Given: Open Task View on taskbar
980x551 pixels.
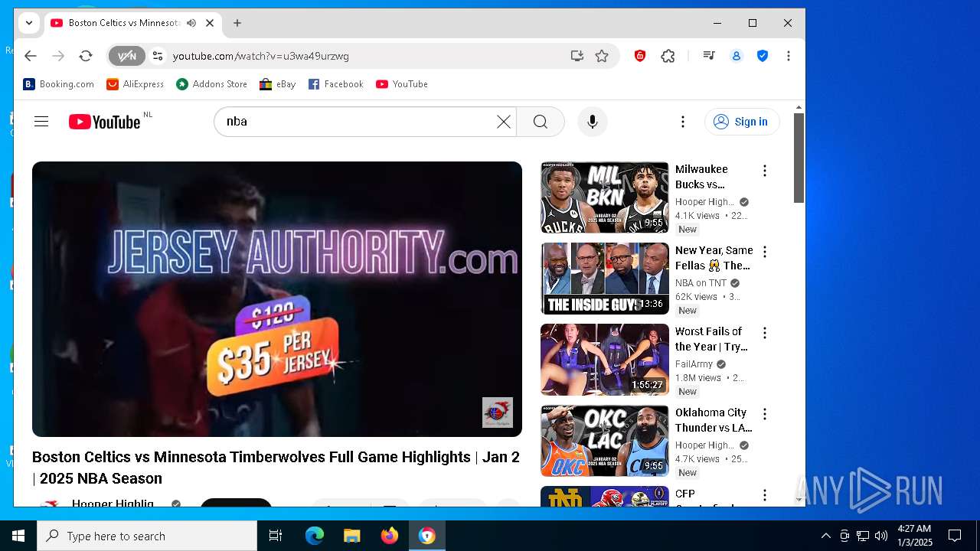Looking at the screenshot, I should click(x=276, y=536).
